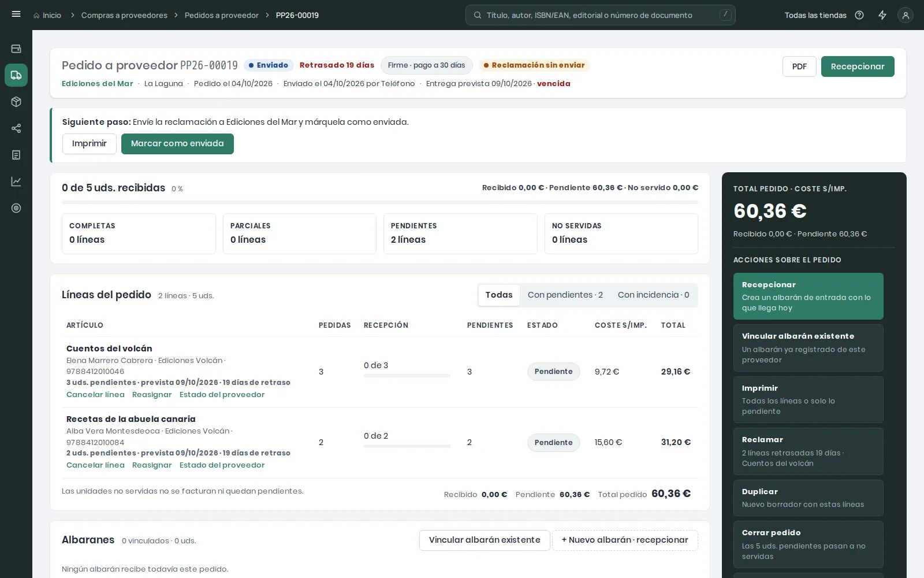The width and height of the screenshot is (924, 578).
Task: Click the lightning bolt quick actions icon
Action: pyautogui.click(x=882, y=15)
